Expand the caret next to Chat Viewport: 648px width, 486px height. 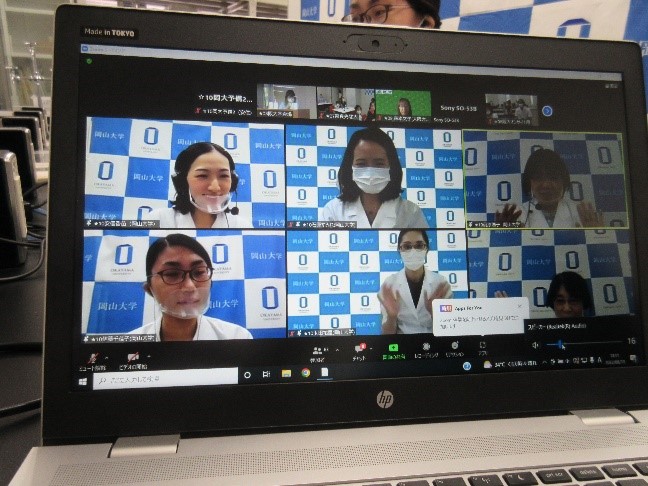click(371, 348)
